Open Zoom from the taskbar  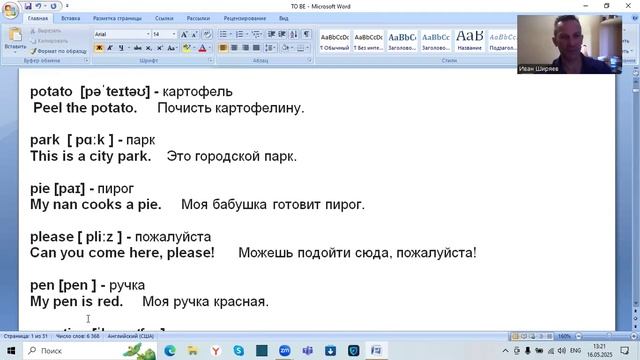pos(284,351)
